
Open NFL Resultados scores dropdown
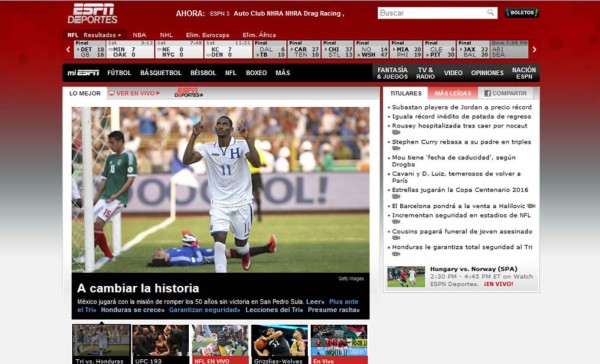pos(95,35)
